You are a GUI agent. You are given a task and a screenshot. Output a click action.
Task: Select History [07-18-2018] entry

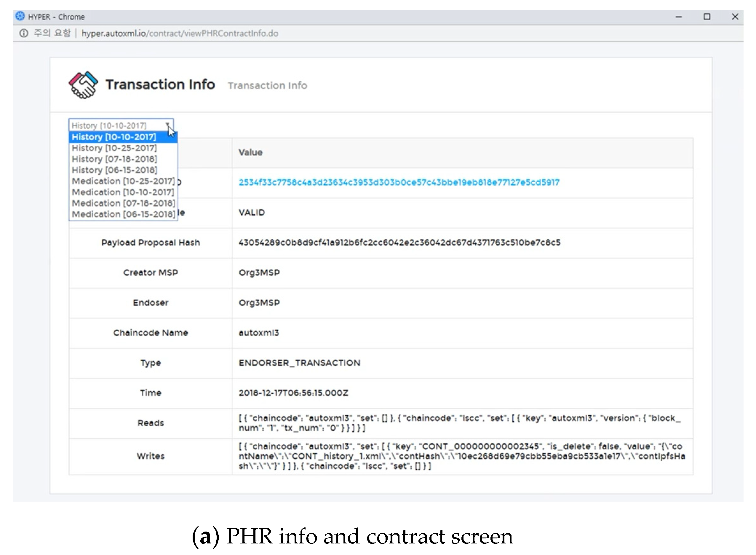[114, 159]
